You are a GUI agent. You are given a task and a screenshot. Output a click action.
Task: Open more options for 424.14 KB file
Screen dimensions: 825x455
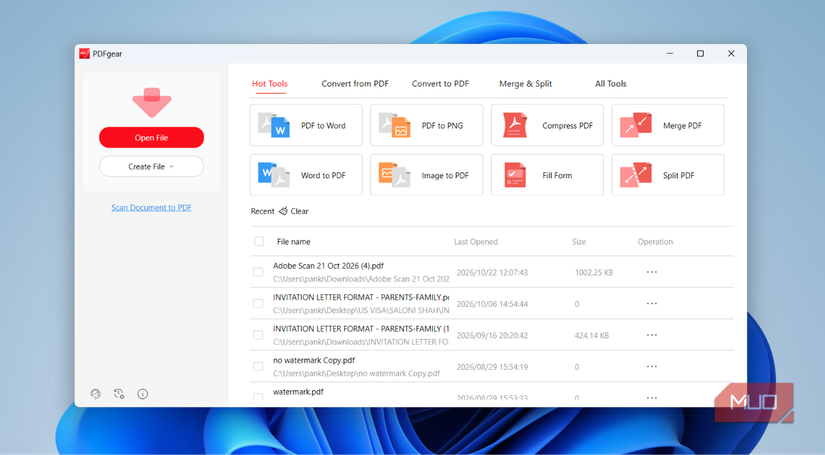click(x=652, y=335)
